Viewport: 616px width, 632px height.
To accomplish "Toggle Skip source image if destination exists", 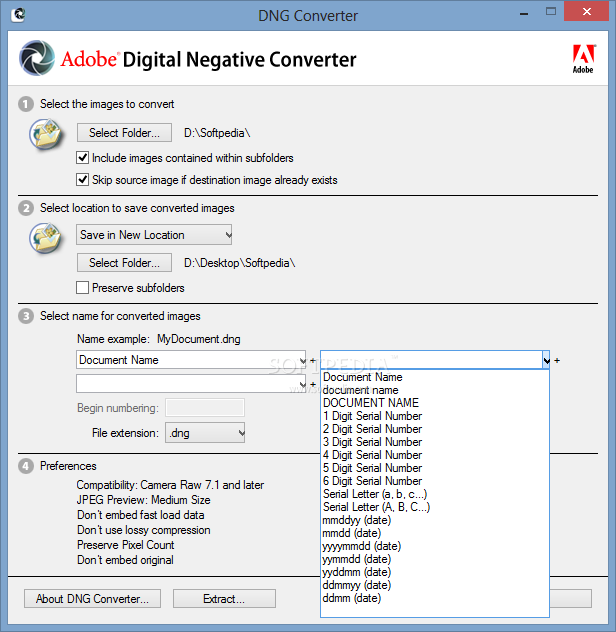I will [83, 179].
